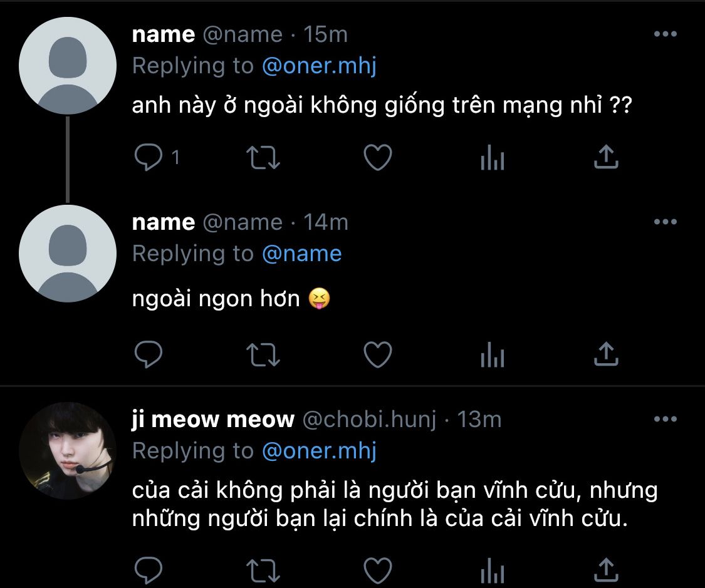Like ji meow meow's tweet
The width and height of the screenshot is (705, 588).
tap(378, 570)
